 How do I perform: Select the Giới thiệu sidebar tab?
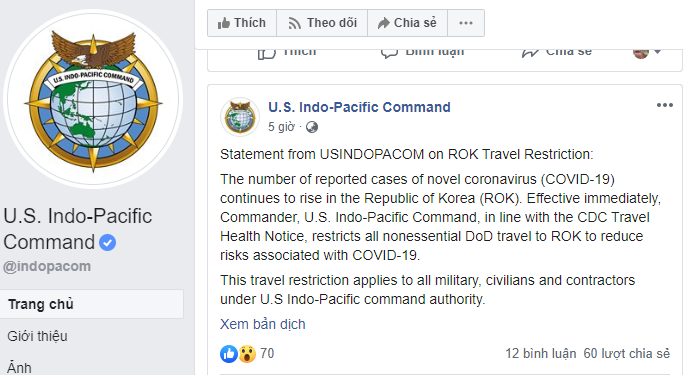[x=37, y=336]
